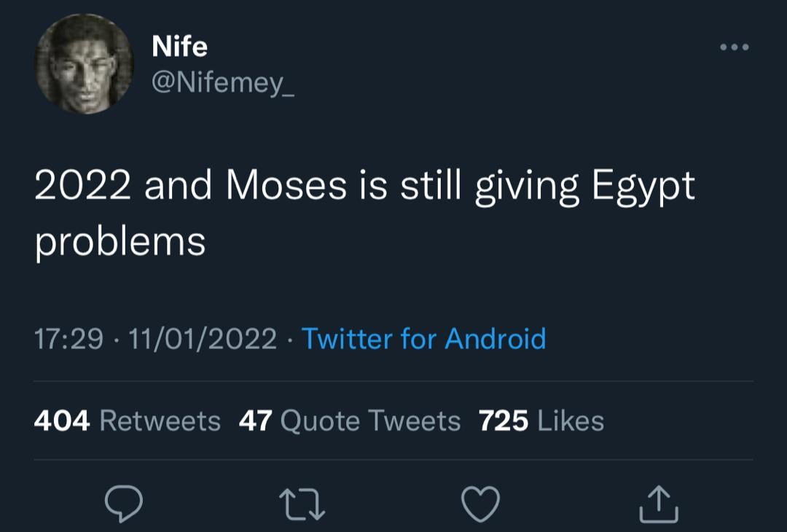
Task: Select the word Egypt in the tweet
Action: point(643,188)
